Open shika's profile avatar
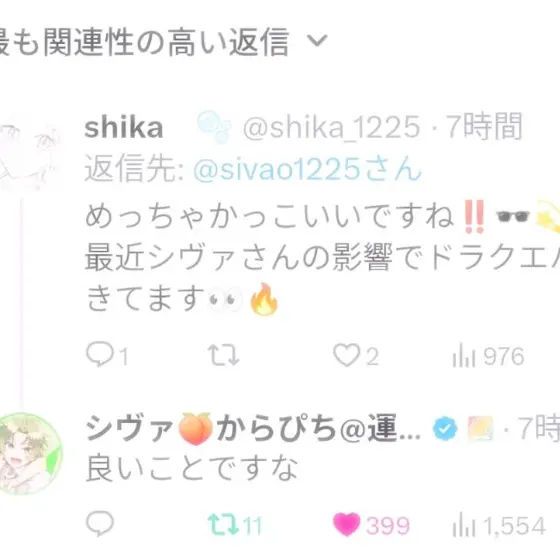This screenshot has height=560, width=560. point(29,154)
